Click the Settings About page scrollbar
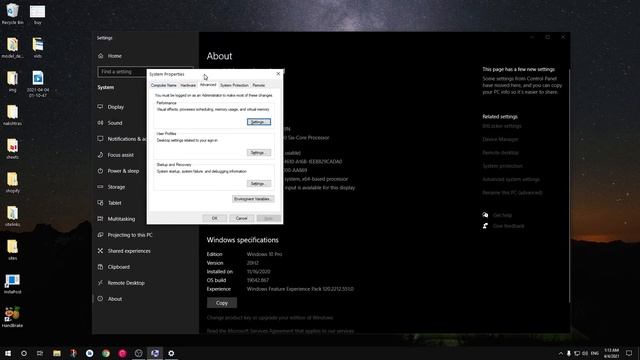The image size is (640, 360). pos(569,186)
